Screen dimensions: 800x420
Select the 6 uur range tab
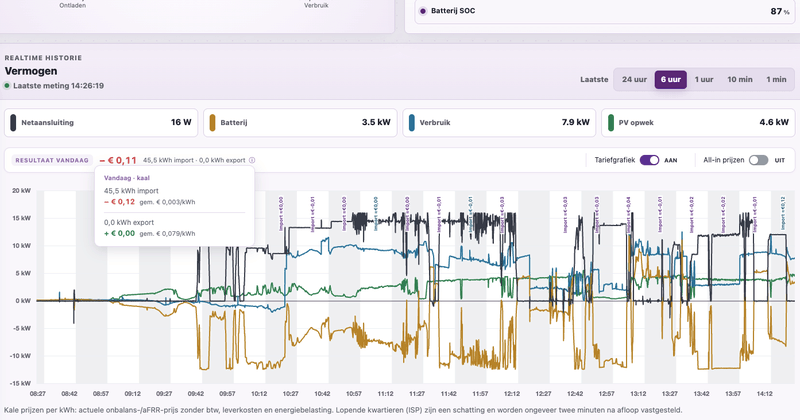(x=670, y=80)
